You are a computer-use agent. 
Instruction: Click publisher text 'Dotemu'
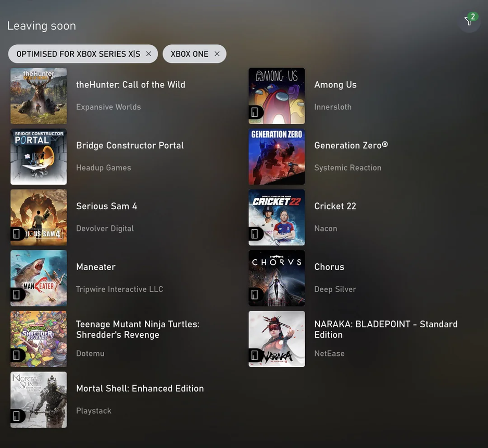click(x=90, y=353)
